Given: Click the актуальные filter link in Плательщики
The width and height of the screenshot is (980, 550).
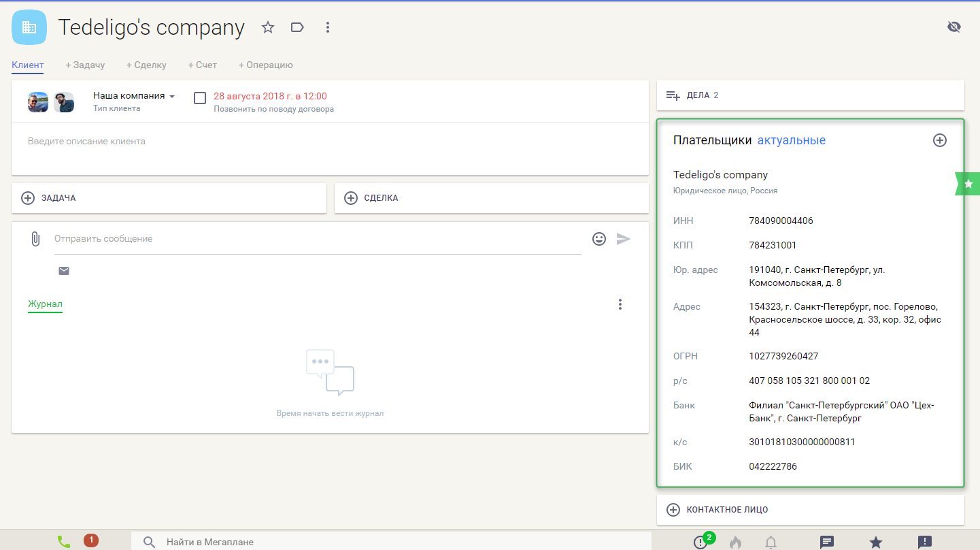Looking at the screenshot, I should pyautogui.click(x=792, y=140).
